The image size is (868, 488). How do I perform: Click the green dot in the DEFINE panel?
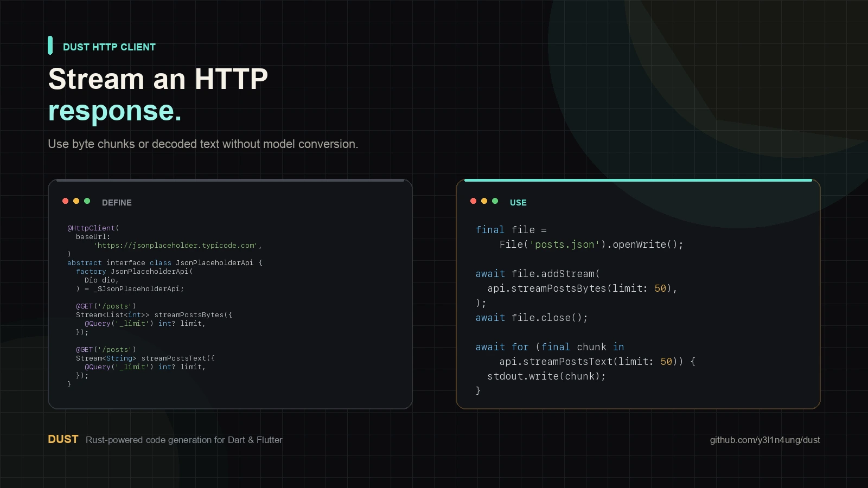pyautogui.click(x=87, y=201)
